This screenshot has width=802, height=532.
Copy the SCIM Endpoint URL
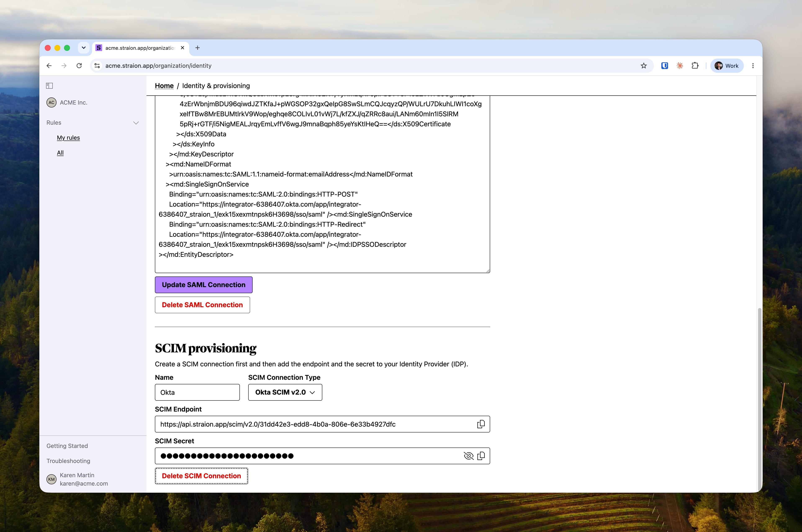point(481,424)
